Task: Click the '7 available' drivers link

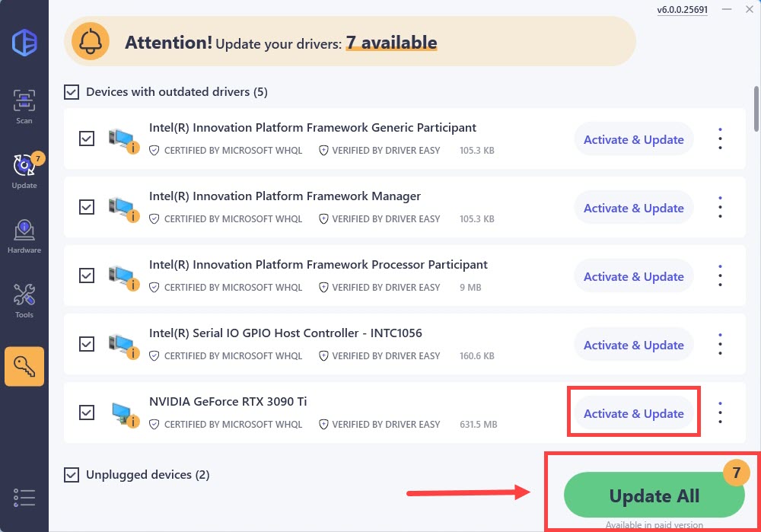Action: [x=391, y=42]
